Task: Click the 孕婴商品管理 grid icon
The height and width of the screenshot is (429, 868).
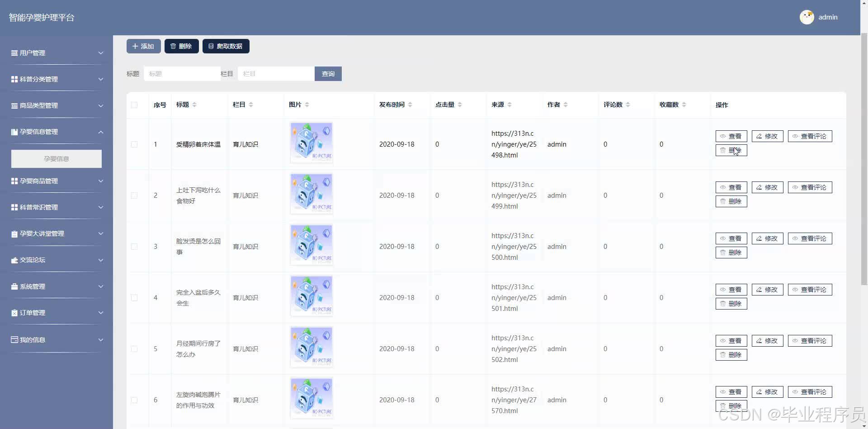Action: (x=14, y=181)
